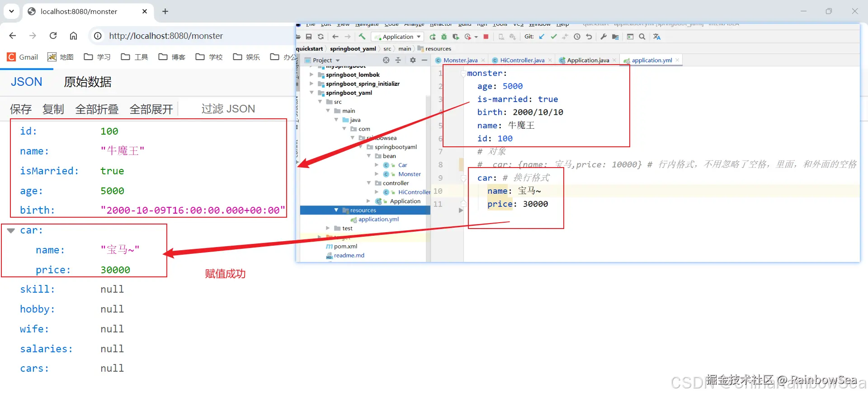Fold the monster block in editor gutter
Screen dimensions: 868x397
(x=463, y=73)
